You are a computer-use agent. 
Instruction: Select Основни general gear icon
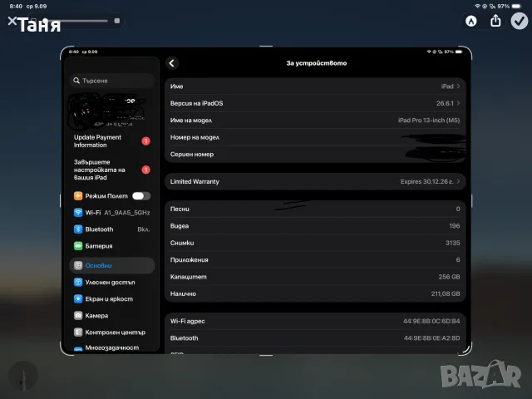coord(78,265)
